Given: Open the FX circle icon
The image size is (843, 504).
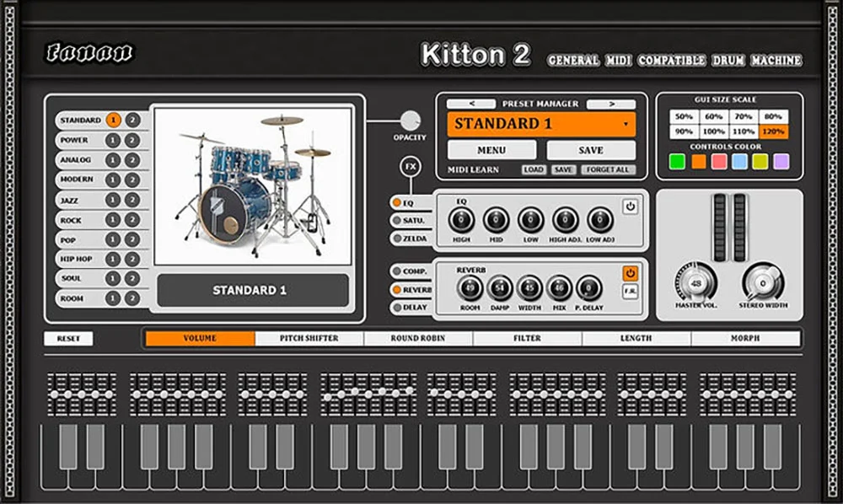Looking at the screenshot, I should coord(409,167).
